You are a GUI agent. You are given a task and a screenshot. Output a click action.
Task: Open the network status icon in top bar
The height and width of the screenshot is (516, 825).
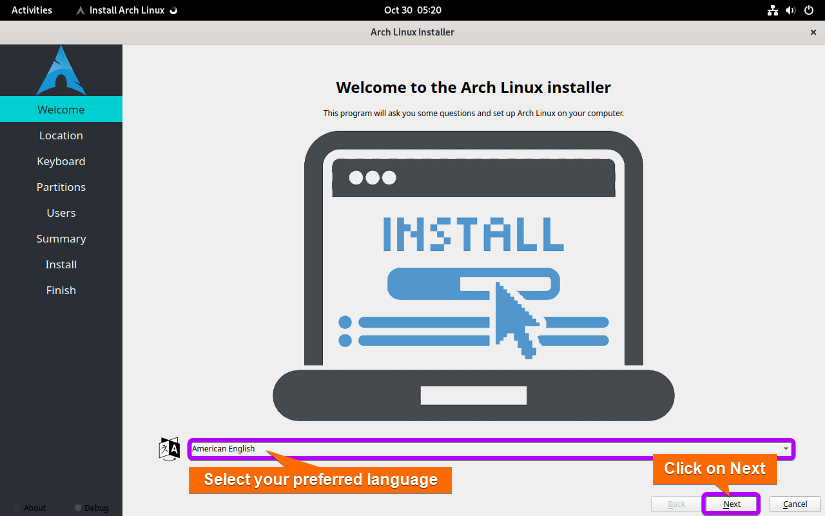click(772, 10)
